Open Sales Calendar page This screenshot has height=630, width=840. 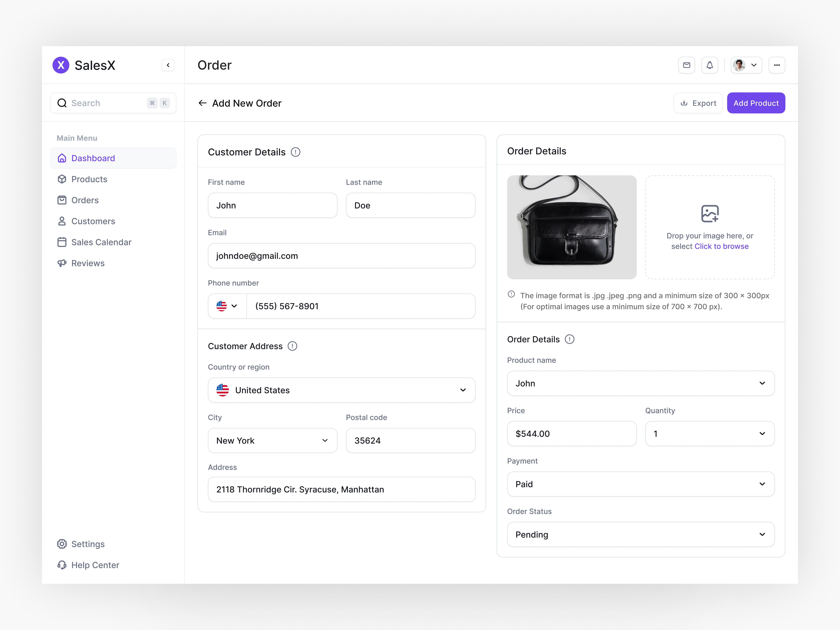[x=113, y=242]
